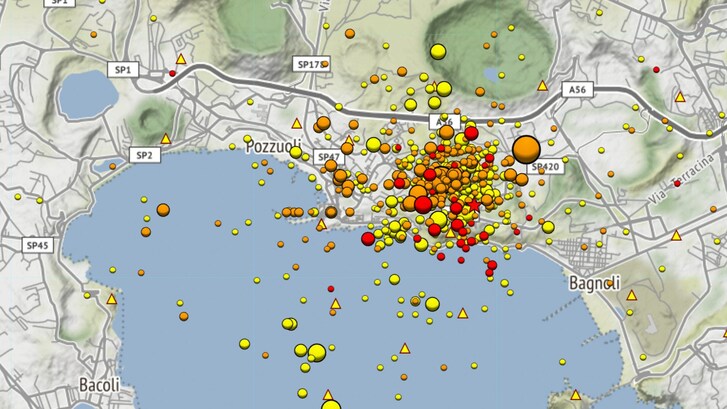727x409 pixels.
Task: Click the Bagnoli town label
Action: 595,283
